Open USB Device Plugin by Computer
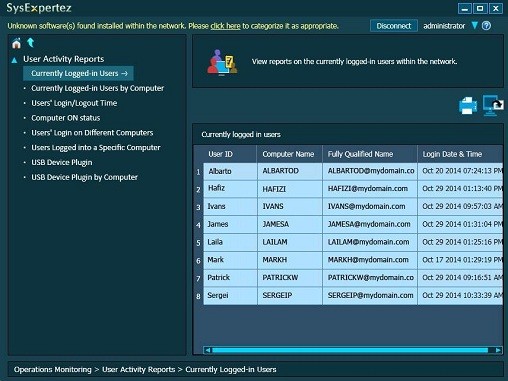Viewport: 508px width, 381px height. pos(84,177)
